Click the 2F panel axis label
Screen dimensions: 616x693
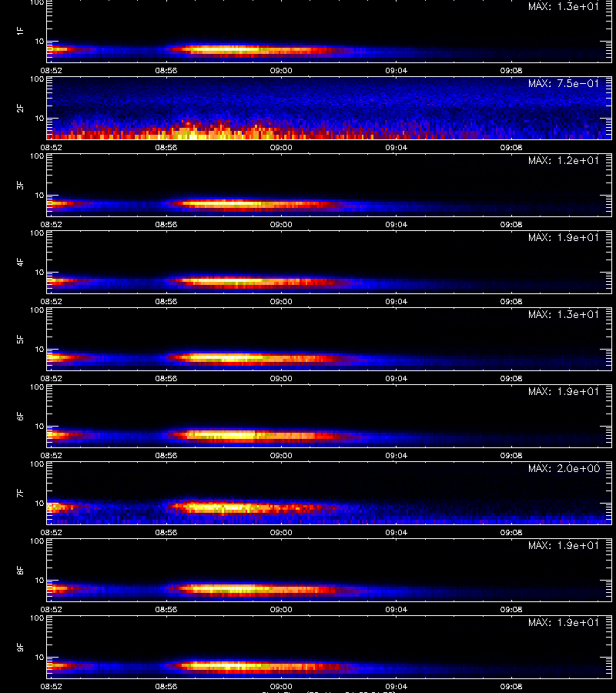(20, 108)
